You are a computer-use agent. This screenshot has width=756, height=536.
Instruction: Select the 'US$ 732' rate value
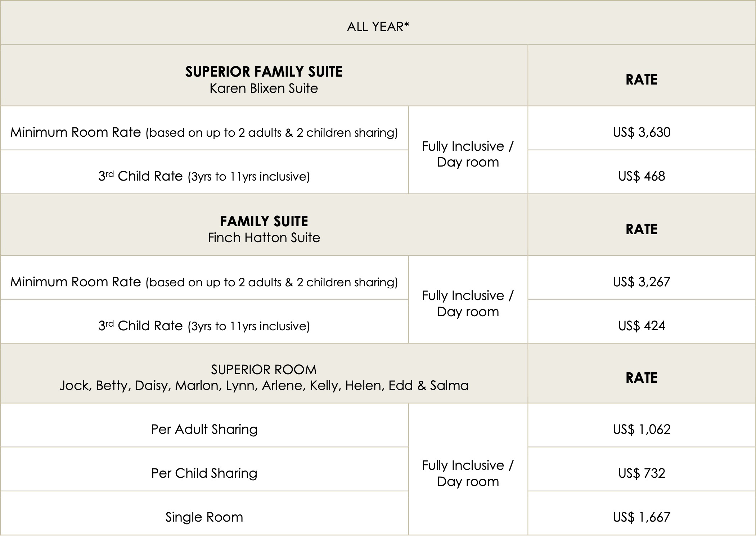(x=642, y=473)
